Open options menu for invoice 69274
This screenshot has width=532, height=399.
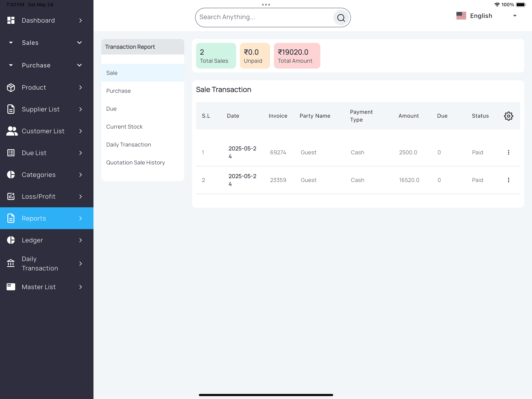coord(508,152)
